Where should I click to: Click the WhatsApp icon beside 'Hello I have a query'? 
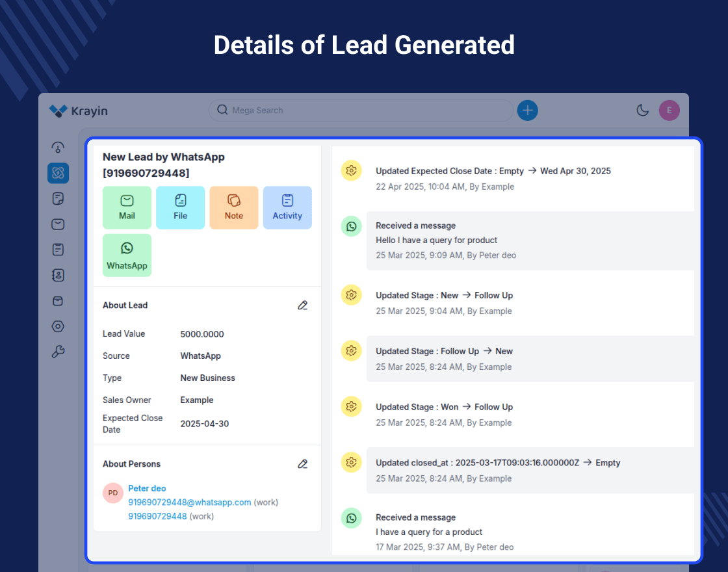(x=352, y=226)
